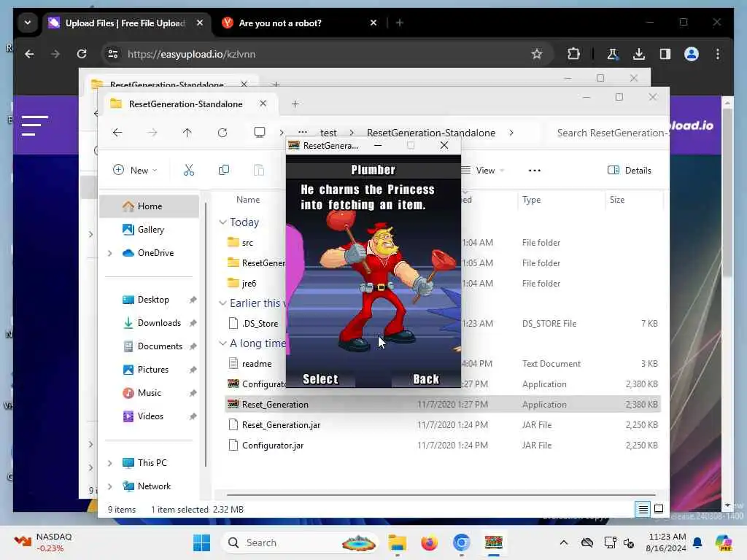This screenshot has width=747, height=560.
Task: Open the browser profile avatar
Action: click(692, 54)
